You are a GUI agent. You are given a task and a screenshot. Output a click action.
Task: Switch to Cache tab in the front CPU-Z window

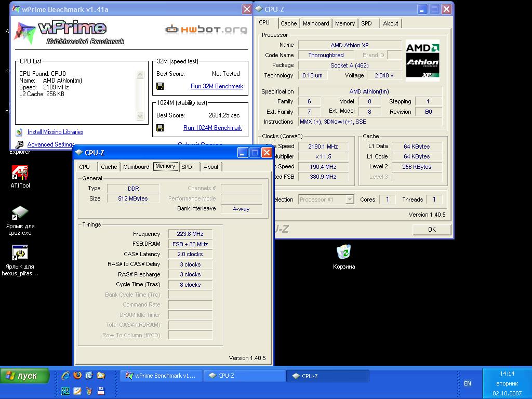[x=109, y=167]
